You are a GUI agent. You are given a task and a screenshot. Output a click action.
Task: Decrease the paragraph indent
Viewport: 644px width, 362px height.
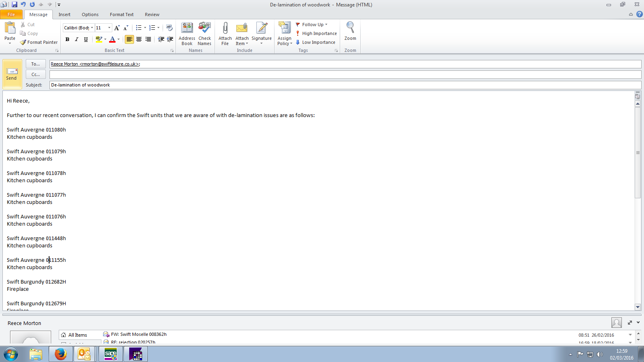[x=161, y=39]
